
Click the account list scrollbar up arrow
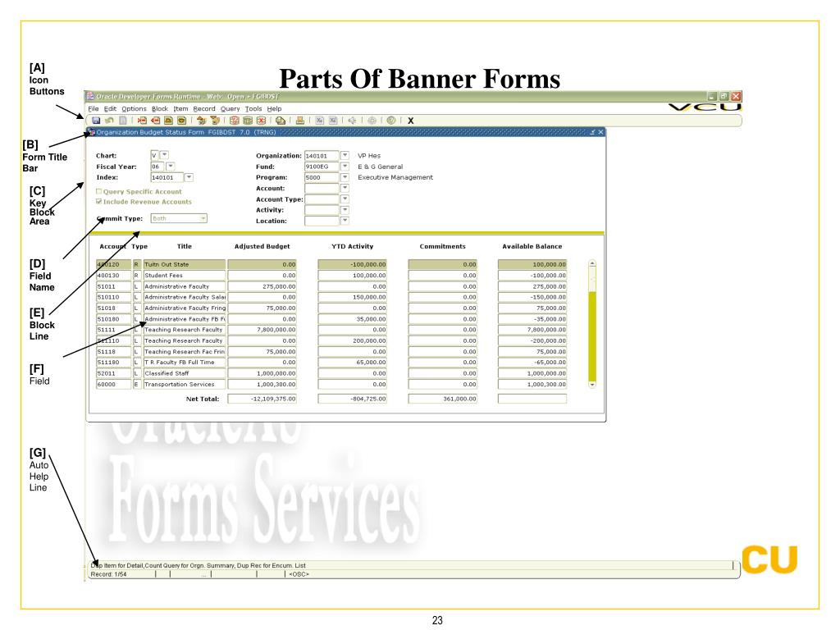click(x=592, y=263)
